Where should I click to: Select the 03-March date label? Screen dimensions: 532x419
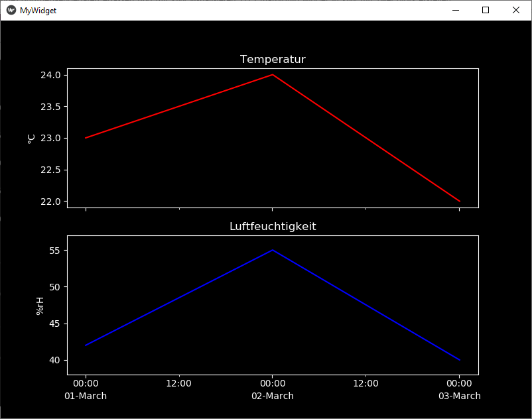(459, 396)
